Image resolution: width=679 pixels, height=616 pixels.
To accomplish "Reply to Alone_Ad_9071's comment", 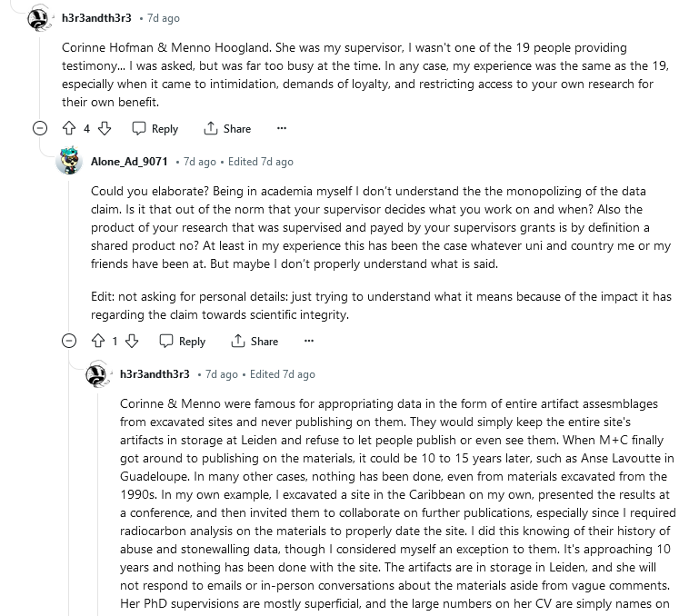I will [x=183, y=342].
